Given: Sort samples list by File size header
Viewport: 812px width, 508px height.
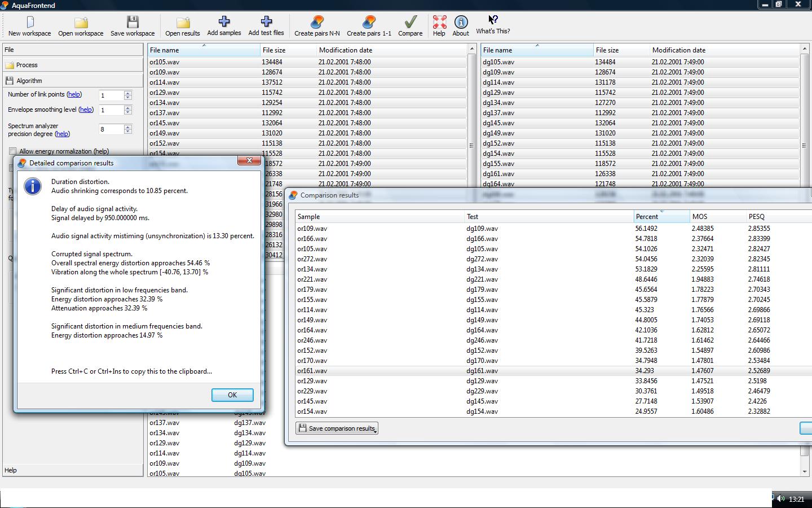Looking at the screenshot, I should [288, 50].
